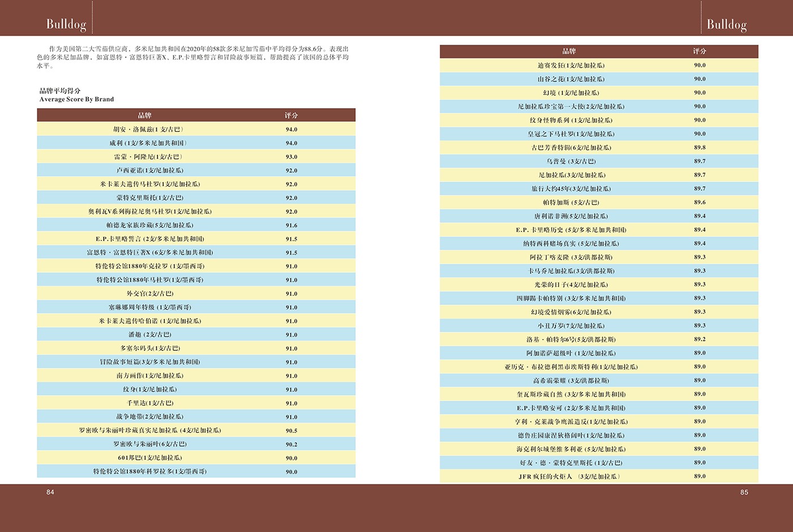Click the row '富恩特·富恩特巨著X'
This screenshot has width=793, height=532.
click(x=196, y=252)
